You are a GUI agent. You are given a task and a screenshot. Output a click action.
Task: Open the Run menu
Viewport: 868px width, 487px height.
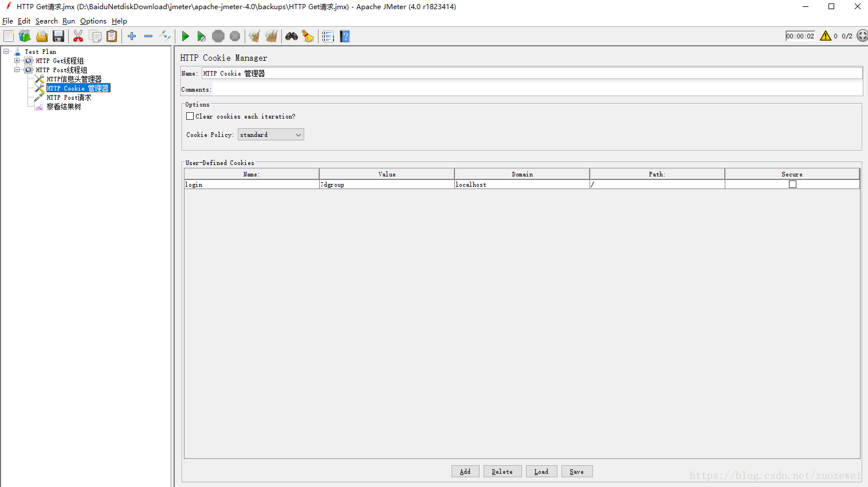(x=69, y=21)
